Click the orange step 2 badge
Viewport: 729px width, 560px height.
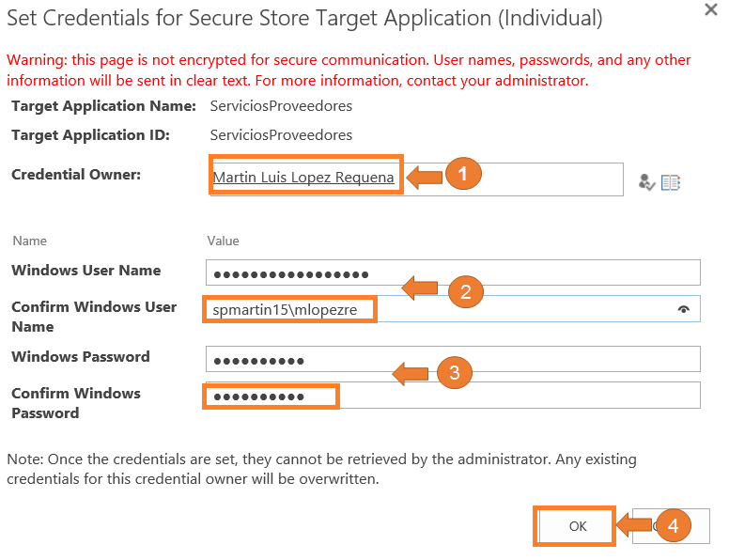tap(464, 291)
